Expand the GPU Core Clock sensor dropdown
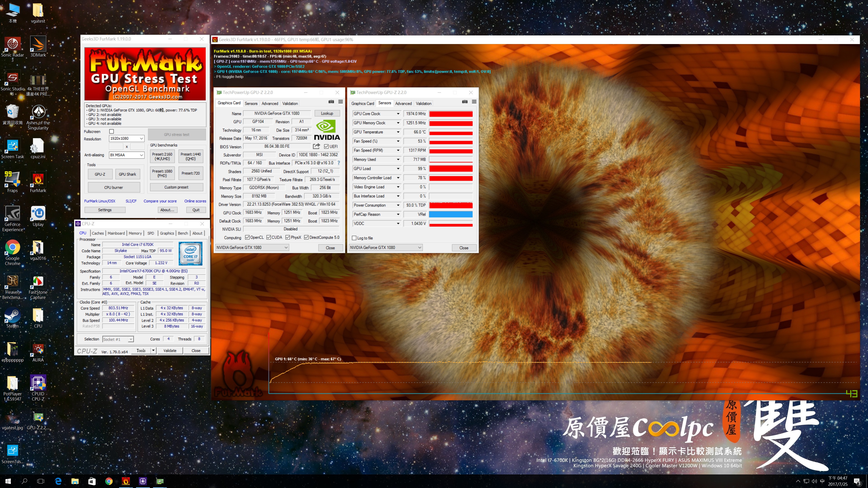Image resolution: width=868 pixels, height=488 pixels. [x=398, y=114]
